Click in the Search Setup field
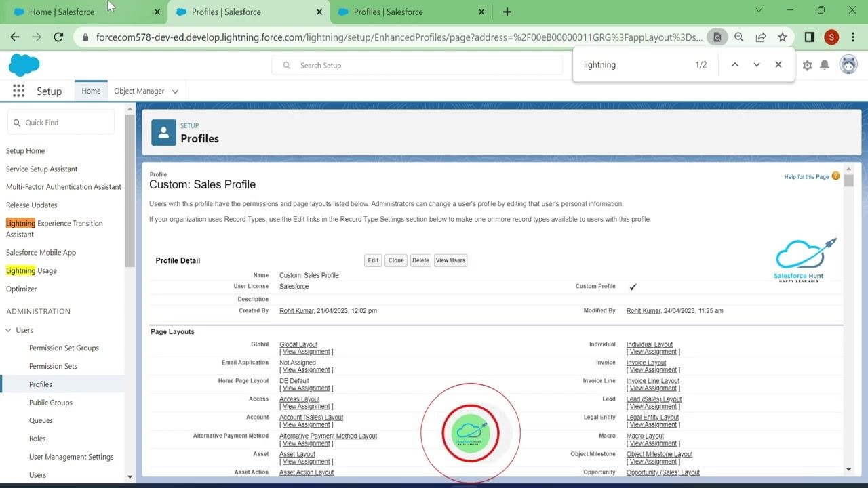The image size is (868, 488). pos(417,65)
